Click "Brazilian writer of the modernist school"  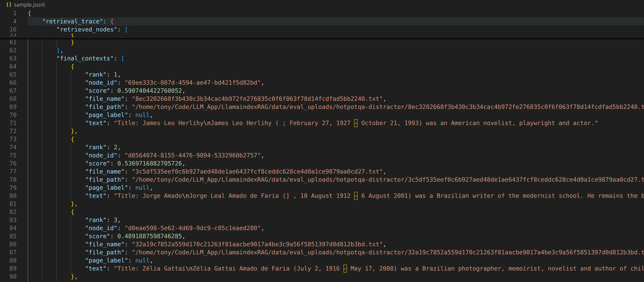(508, 196)
